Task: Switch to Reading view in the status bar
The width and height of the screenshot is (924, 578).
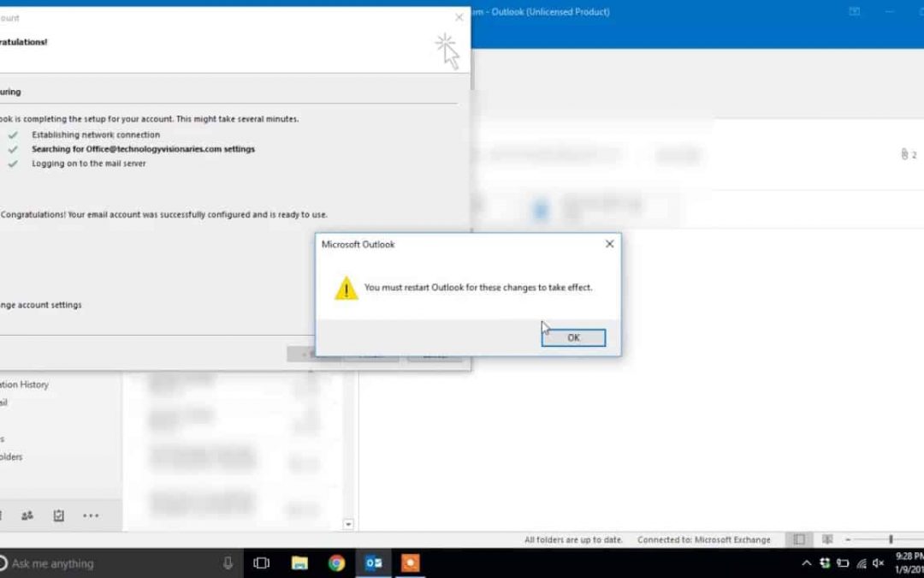Action: tap(827, 539)
